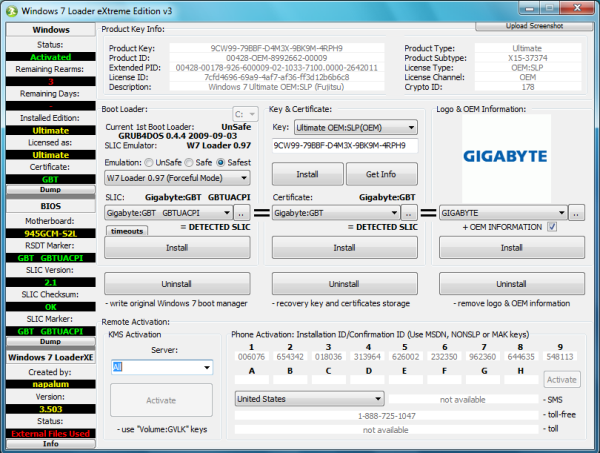Viewport: 600px width, 453px height.
Task: Click the browse button next to SLIC dropdown
Action: [x=242, y=213]
